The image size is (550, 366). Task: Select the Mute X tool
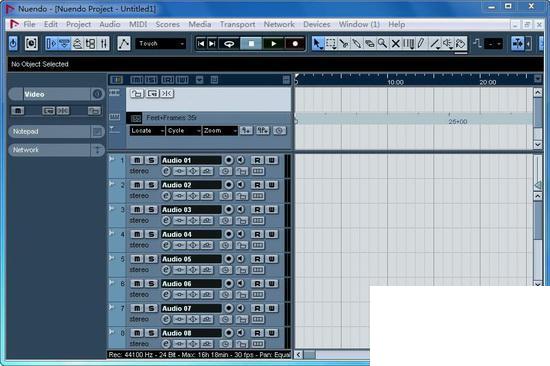pos(395,44)
